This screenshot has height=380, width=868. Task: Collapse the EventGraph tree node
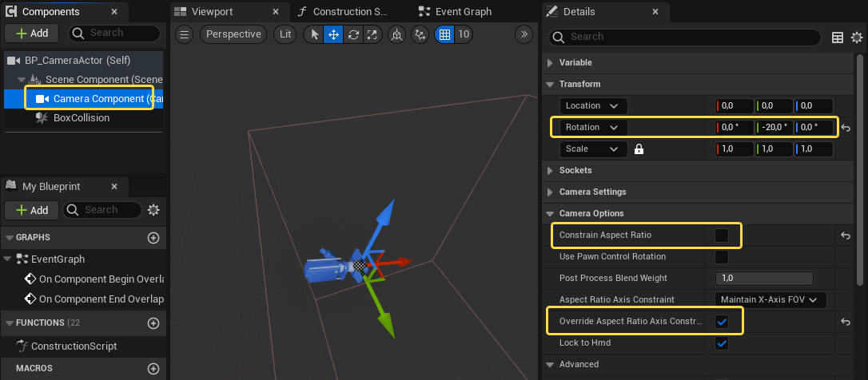click(7, 259)
